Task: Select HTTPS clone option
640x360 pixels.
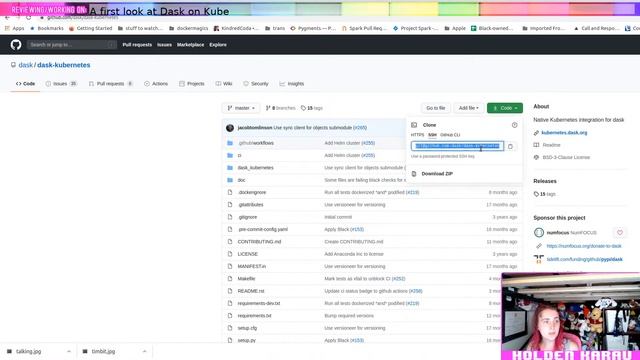Action: click(x=417, y=135)
